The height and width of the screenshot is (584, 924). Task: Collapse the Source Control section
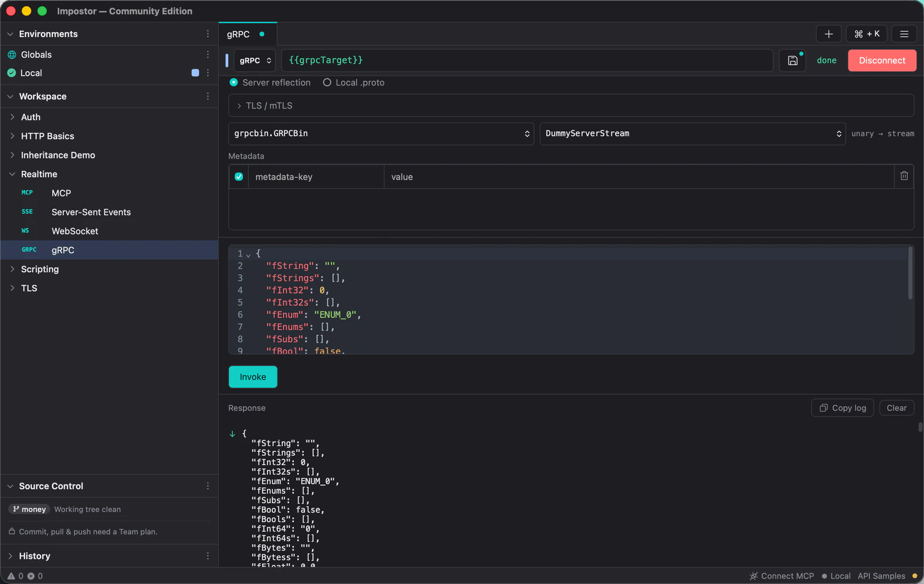(x=10, y=486)
